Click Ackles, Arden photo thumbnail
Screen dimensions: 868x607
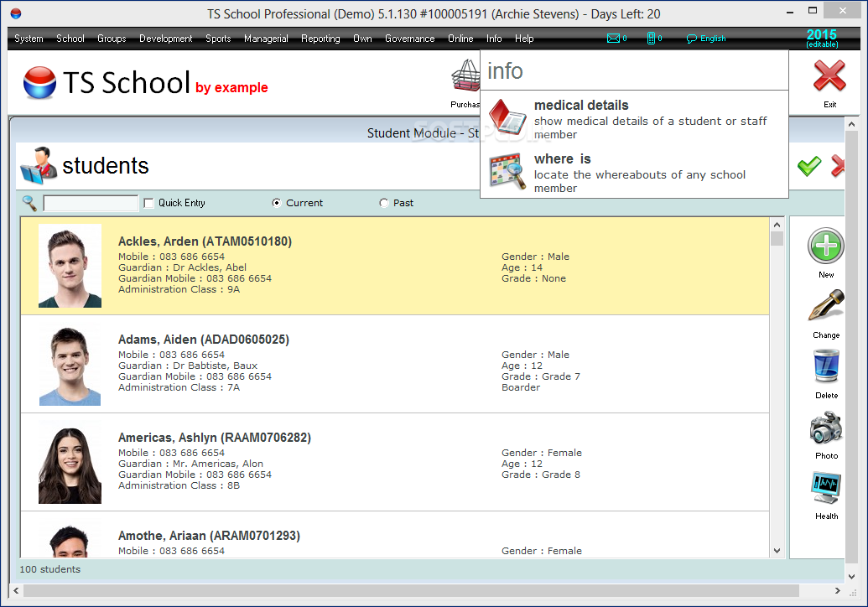coord(70,266)
